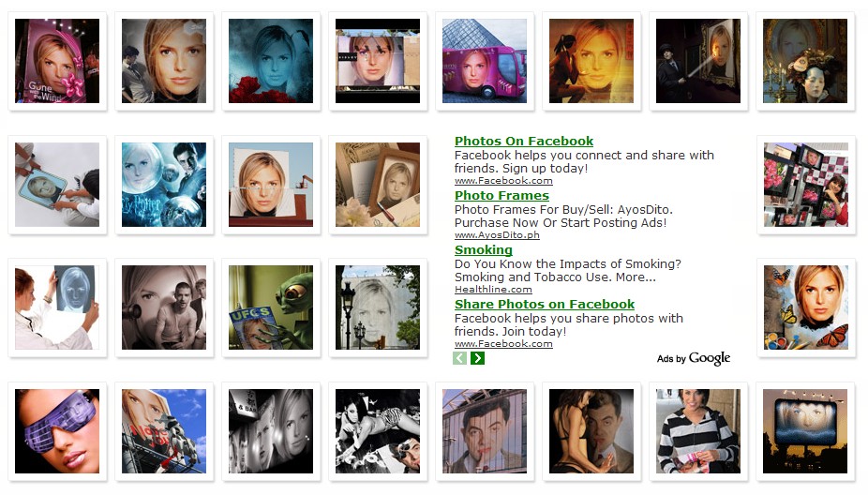Choose the flower shop photo display effect
Screen dimensions: 868x495
point(805,185)
